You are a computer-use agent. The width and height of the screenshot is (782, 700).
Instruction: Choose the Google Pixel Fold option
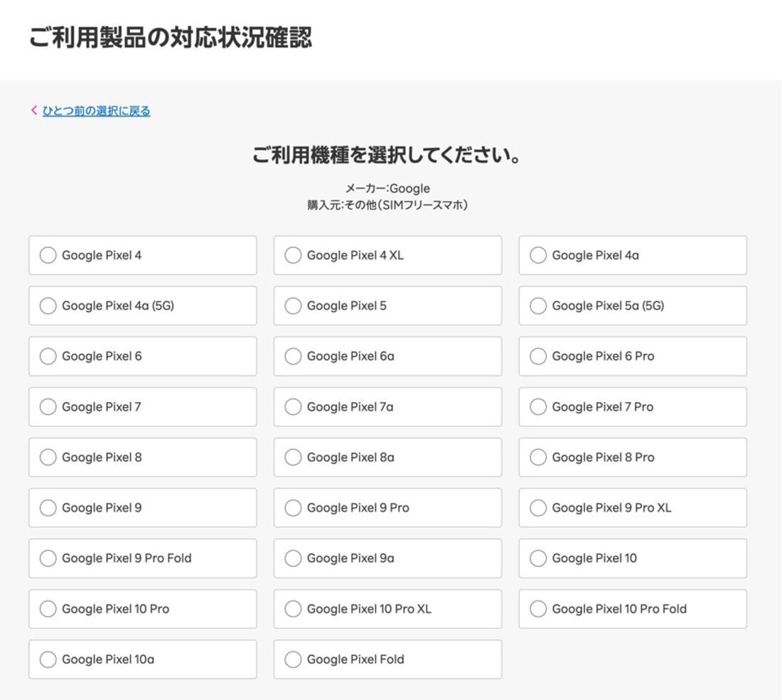pos(387,659)
